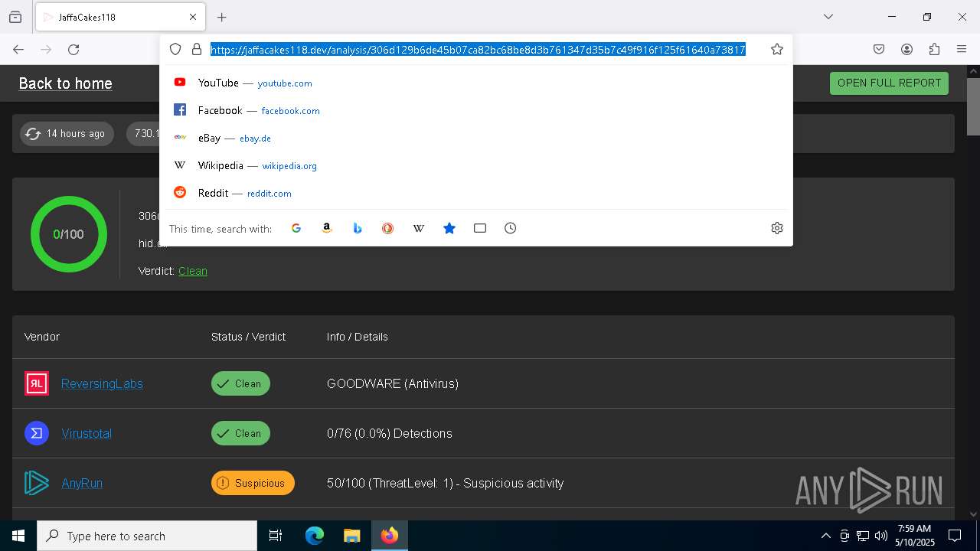Search this time with Amazon
Screen dimensions: 980x551
(327, 228)
